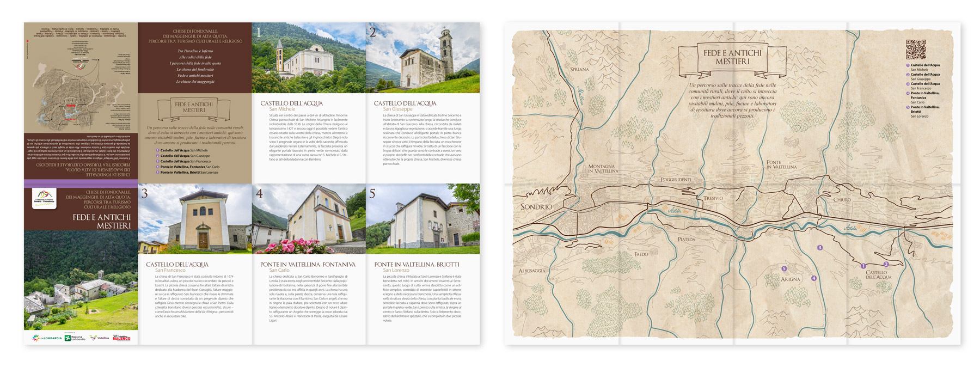The image size is (980, 367).
Task: Click the 'Albosaggia' label on the map
Action: point(532,271)
